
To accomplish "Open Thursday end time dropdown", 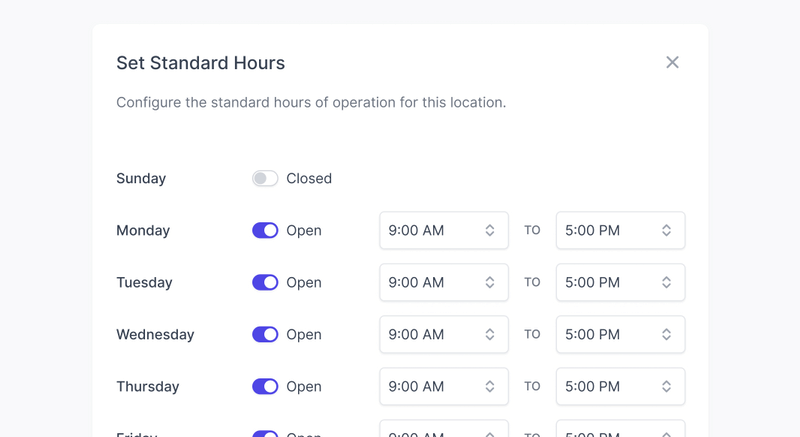I will click(x=620, y=386).
